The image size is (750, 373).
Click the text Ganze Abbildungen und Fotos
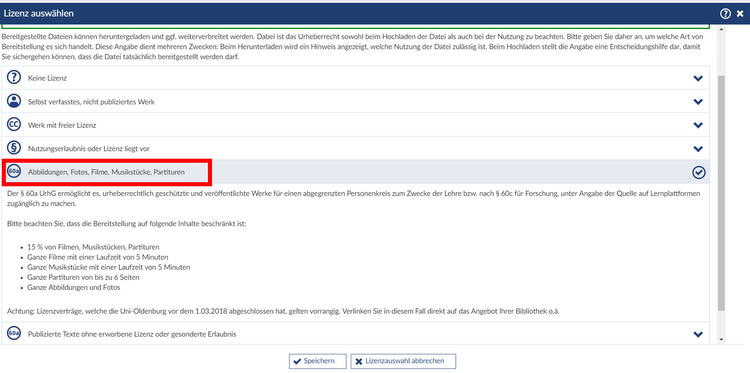click(x=74, y=287)
